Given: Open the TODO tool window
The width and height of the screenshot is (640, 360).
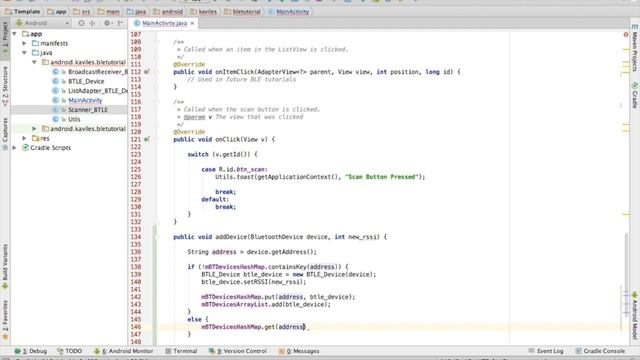Looking at the screenshot, I should [70, 351].
